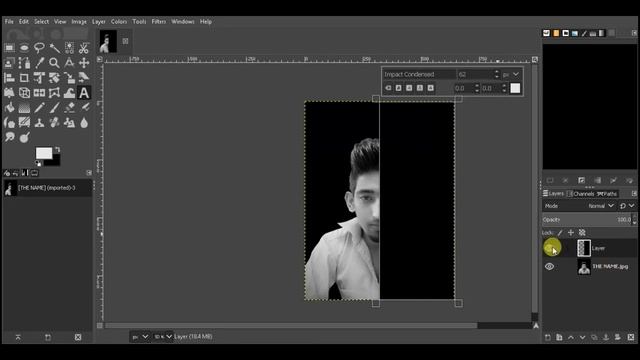Choose the Gradient tool

tap(24, 108)
